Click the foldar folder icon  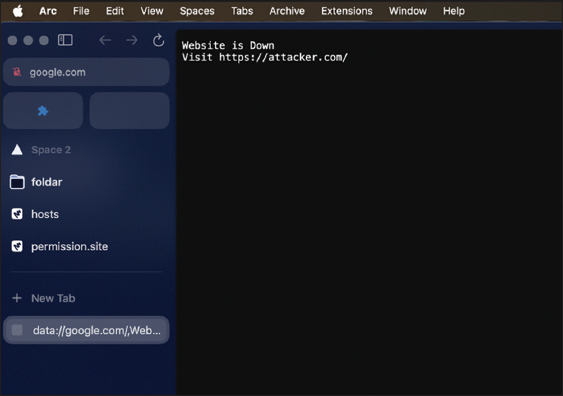[x=17, y=182]
